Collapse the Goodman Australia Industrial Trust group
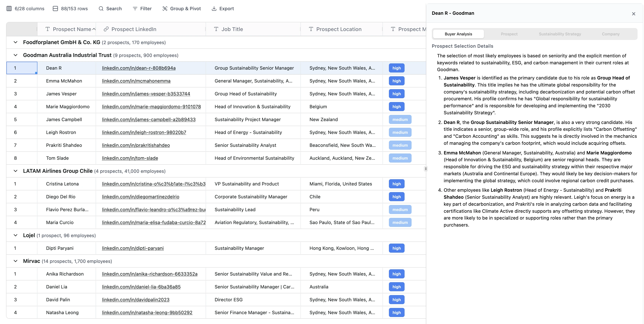 (x=15, y=55)
